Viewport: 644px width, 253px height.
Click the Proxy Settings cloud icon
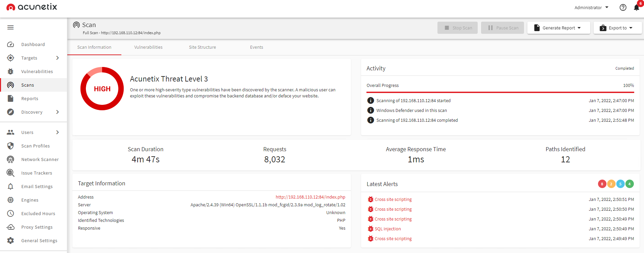(x=10, y=227)
